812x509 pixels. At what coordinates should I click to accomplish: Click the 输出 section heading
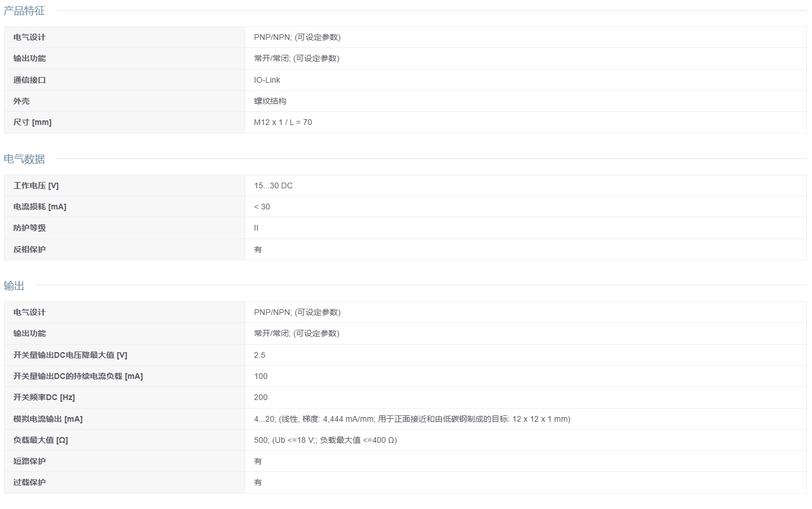[14, 286]
